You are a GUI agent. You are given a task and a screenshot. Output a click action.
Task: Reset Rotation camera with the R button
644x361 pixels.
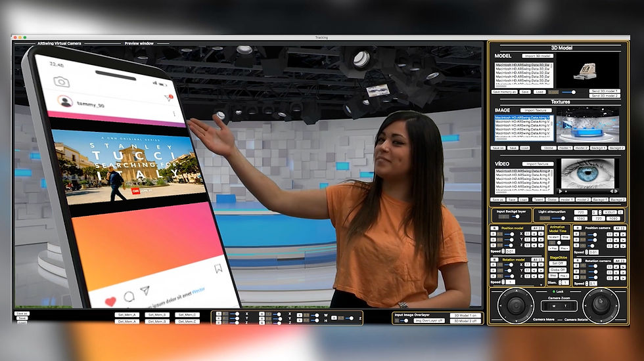[578, 261]
